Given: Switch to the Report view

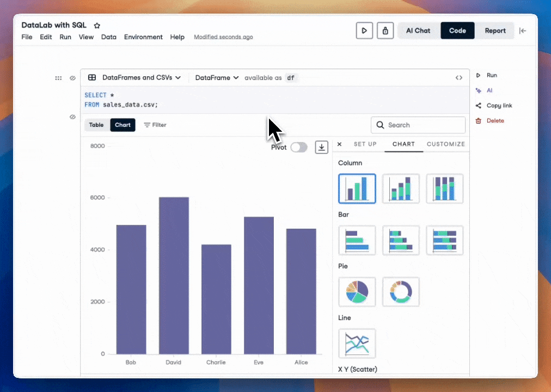Looking at the screenshot, I should tap(495, 30).
